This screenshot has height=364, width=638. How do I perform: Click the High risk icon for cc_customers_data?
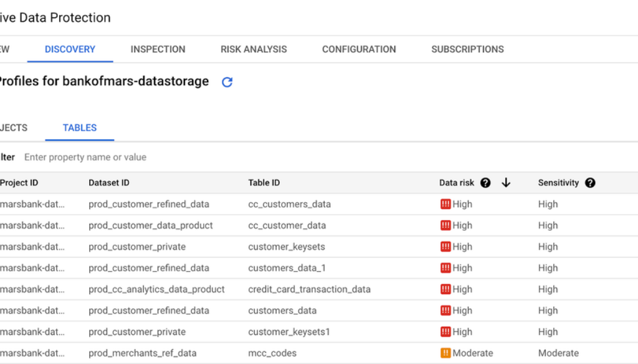pos(445,204)
